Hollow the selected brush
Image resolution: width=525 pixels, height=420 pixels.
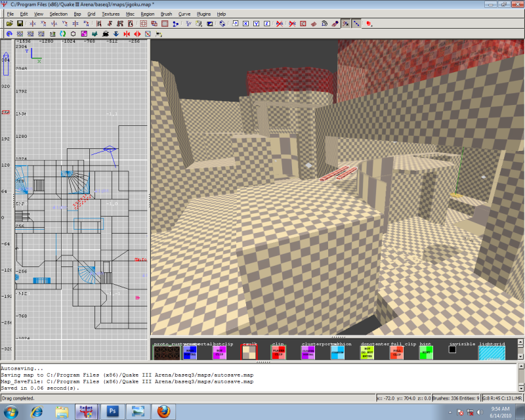(165, 24)
